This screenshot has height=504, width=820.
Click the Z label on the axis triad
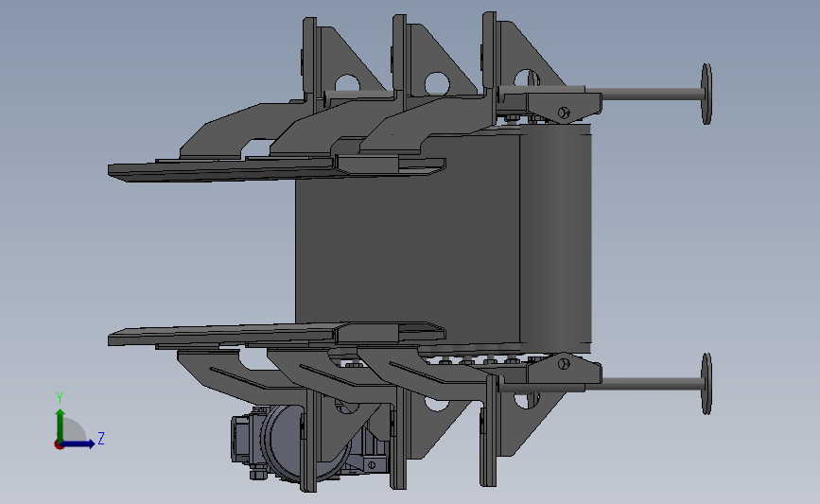click(101, 438)
